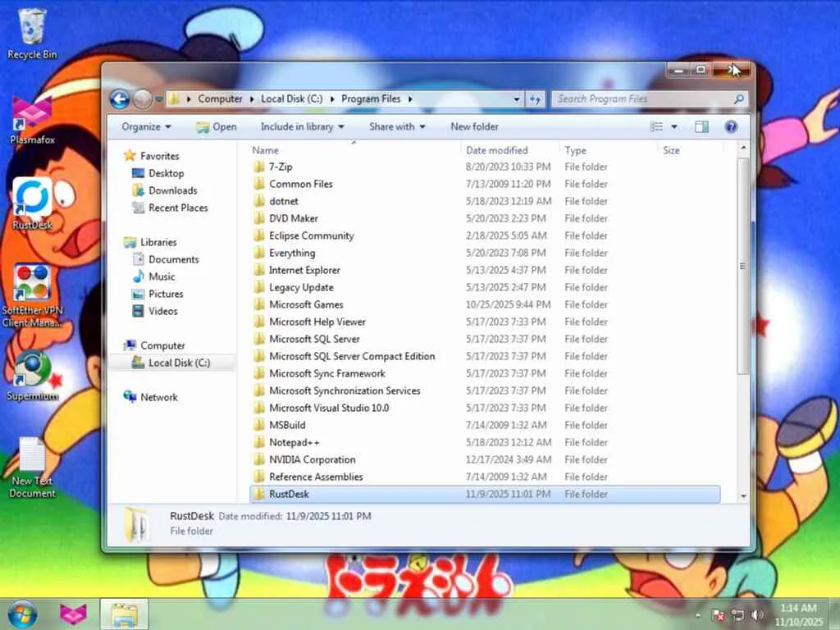Open the taskbar clock showing 1:14 AM
Screen dimensions: 840x630
798,614
